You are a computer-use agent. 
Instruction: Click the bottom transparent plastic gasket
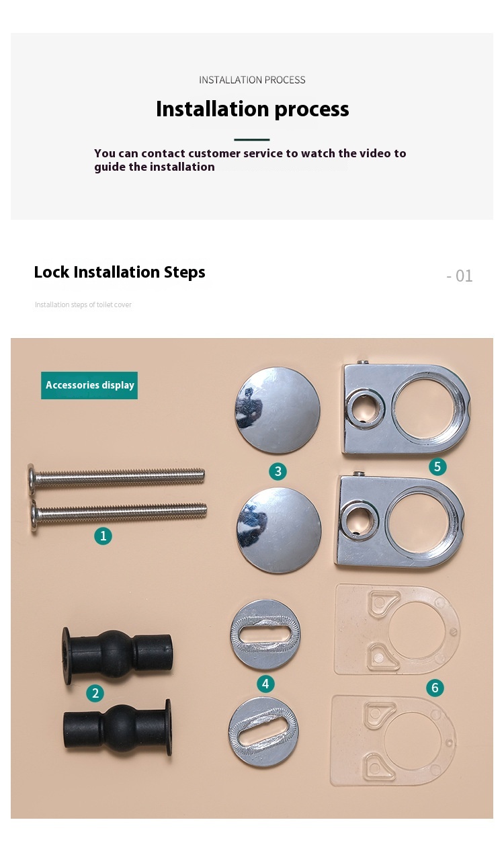[394, 740]
